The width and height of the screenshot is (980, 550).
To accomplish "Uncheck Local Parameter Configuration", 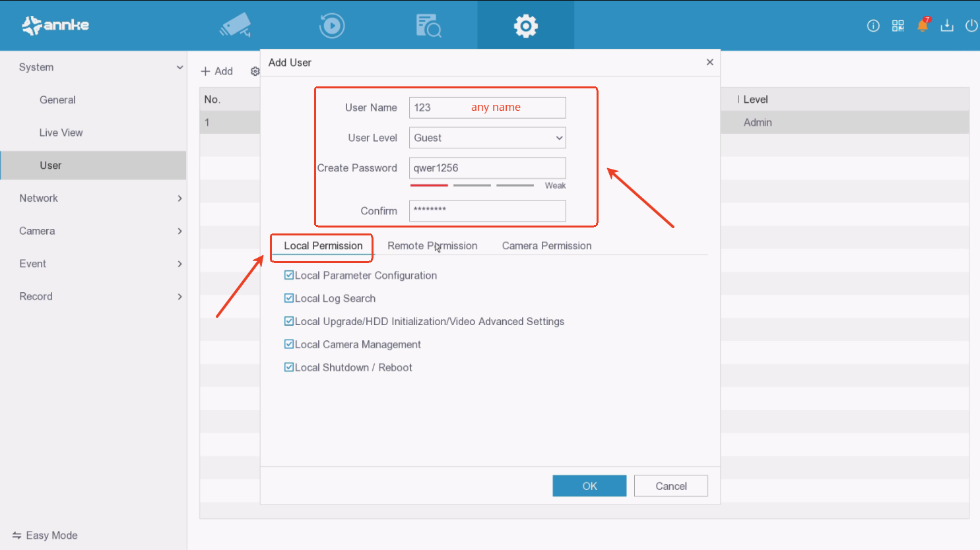I will (289, 275).
